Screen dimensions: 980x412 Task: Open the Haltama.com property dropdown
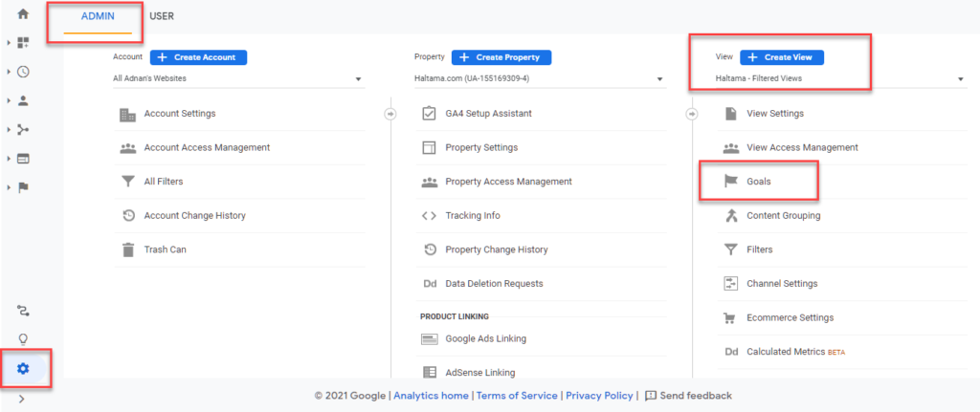[x=539, y=79]
